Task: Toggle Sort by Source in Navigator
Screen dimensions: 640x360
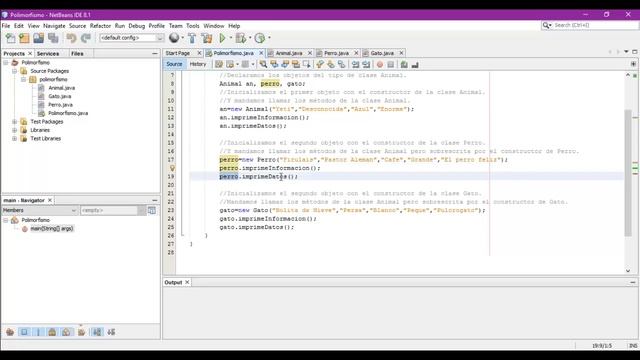Action: (x=111, y=332)
